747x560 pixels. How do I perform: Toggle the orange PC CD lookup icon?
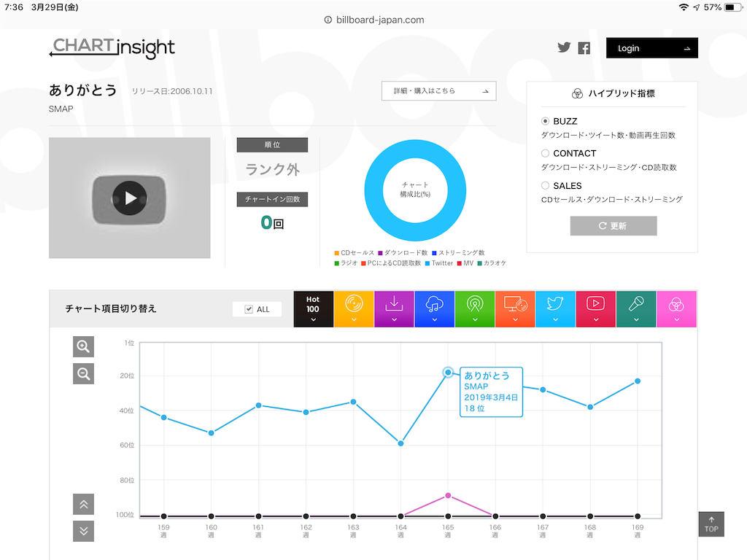(515, 309)
